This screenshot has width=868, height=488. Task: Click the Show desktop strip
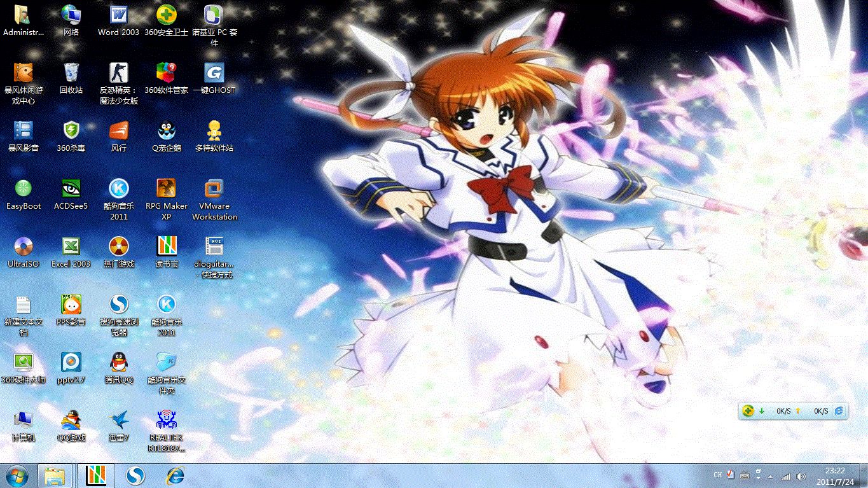[x=863, y=475]
